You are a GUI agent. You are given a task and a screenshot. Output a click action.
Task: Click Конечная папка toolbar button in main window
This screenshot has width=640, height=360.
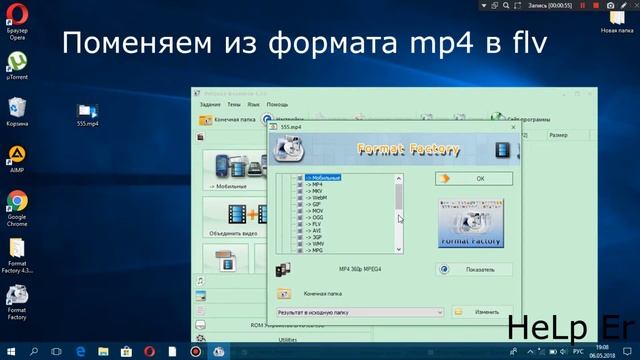point(227,120)
